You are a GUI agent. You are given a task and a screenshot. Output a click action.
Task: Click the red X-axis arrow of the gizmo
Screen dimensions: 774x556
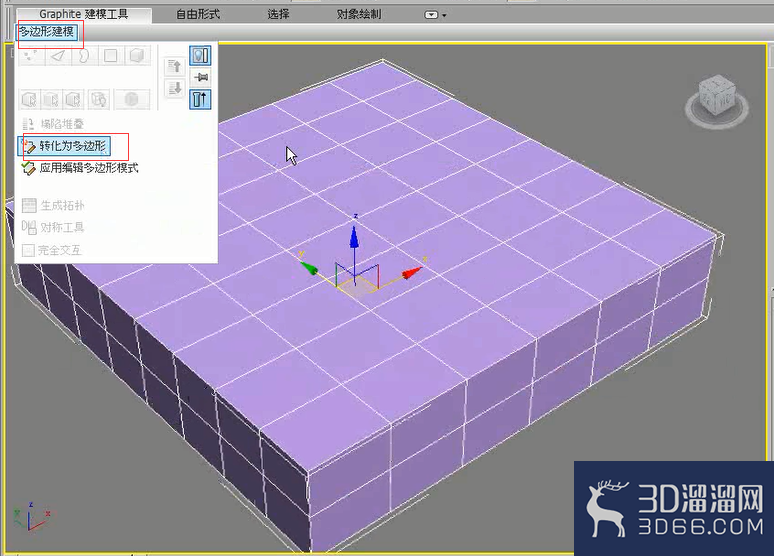tap(413, 272)
